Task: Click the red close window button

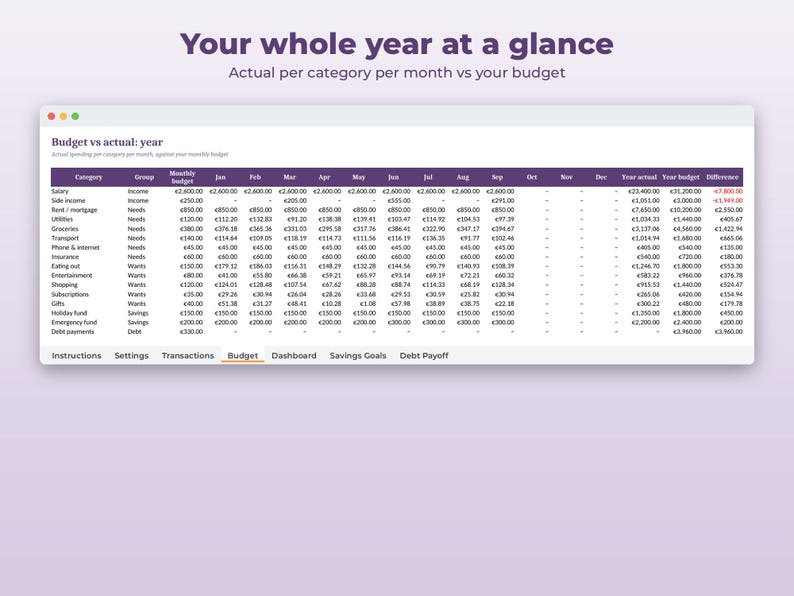Action: (51, 116)
